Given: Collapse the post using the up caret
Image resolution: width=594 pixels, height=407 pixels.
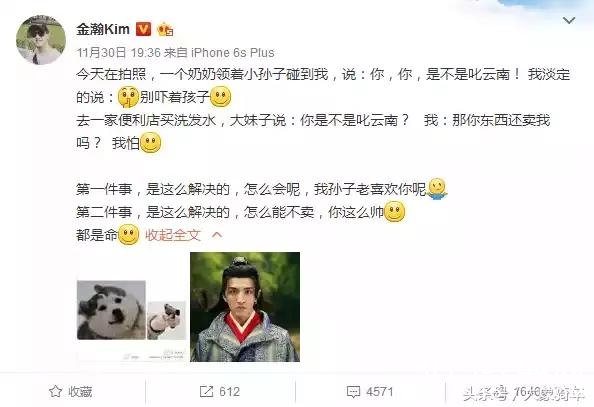Looking at the screenshot, I should (x=217, y=235).
